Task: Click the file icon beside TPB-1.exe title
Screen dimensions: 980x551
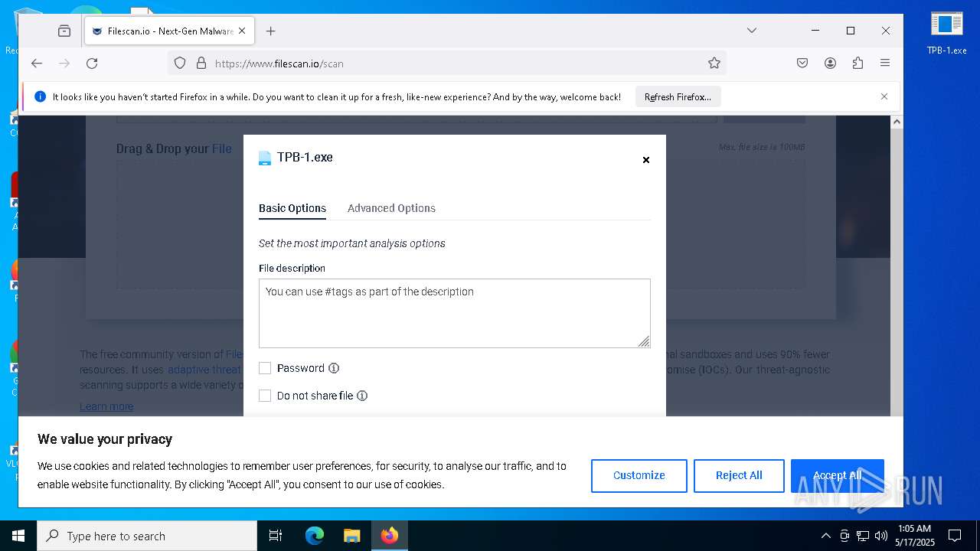Action: (x=265, y=158)
